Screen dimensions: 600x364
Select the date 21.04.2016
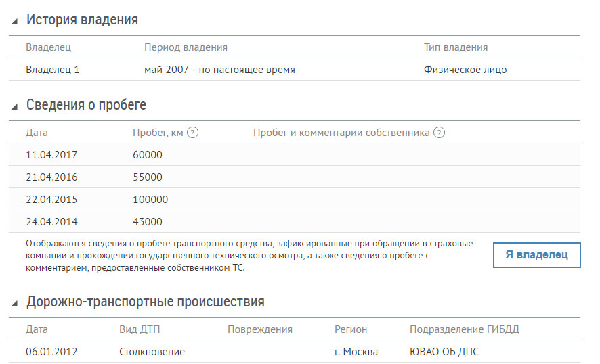click(x=51, y=177)
